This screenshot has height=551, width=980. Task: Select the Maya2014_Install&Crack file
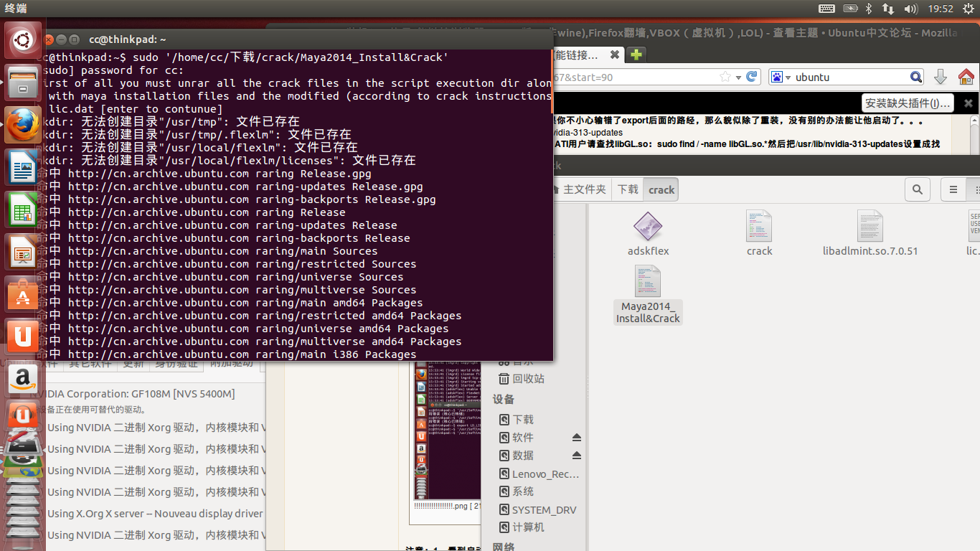(x=648, y=295)
